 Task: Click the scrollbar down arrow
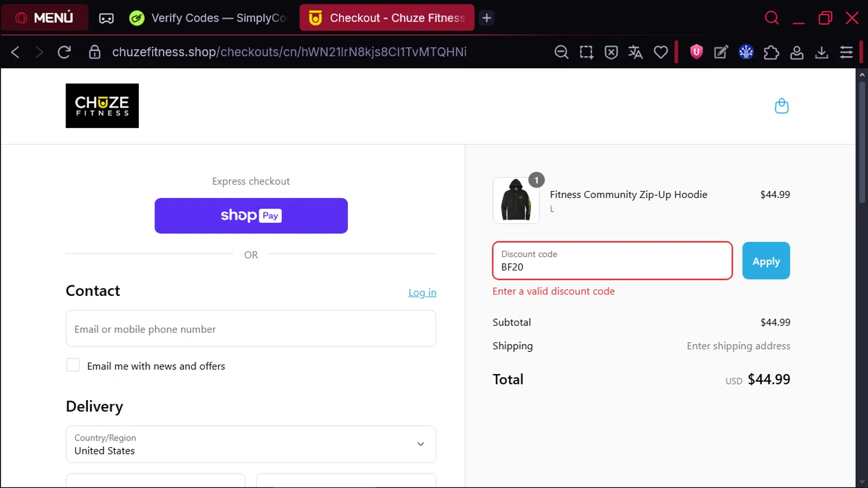tap(862, 482)
